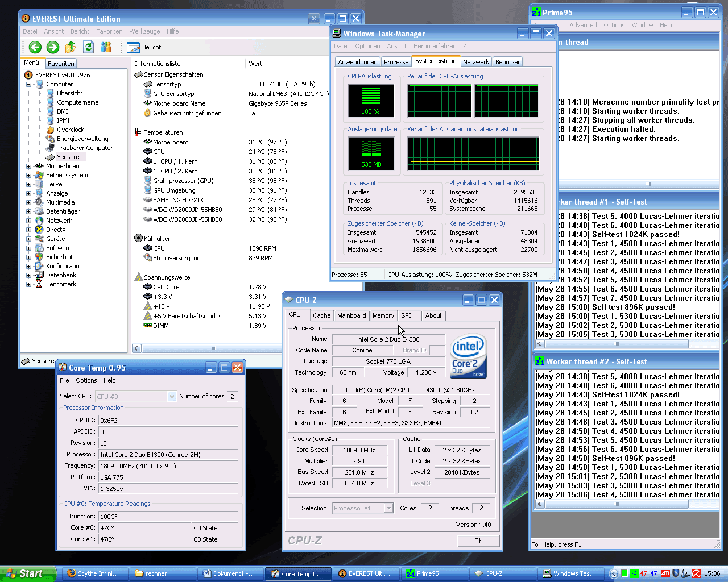Viewport: 728px width, 582px height.
Task: Click the Temperaturen thermometer icon in EVEREST list
Action: 138,132
